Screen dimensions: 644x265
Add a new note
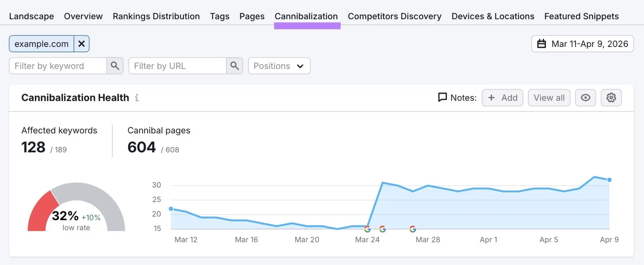[x=502, y=98]
